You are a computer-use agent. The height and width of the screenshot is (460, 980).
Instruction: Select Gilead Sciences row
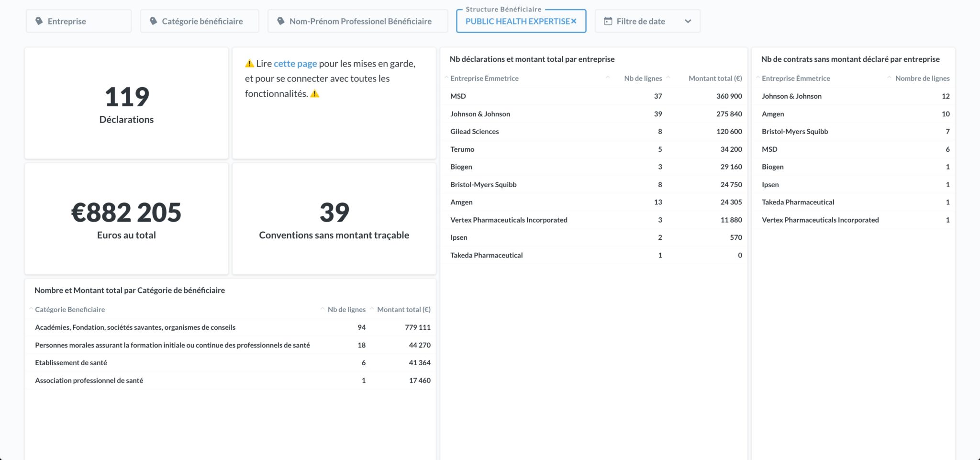click(x=594, y=132)
